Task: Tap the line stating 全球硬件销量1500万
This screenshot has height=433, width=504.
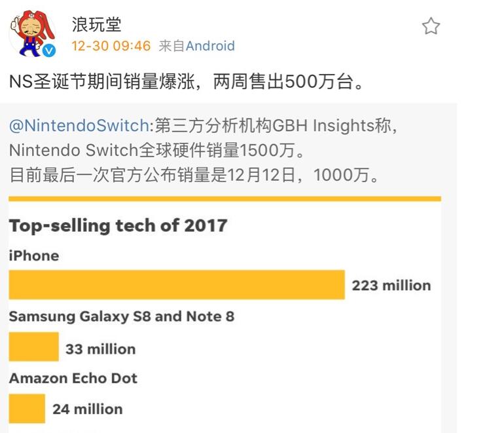Action: click(x=157, y=150)
